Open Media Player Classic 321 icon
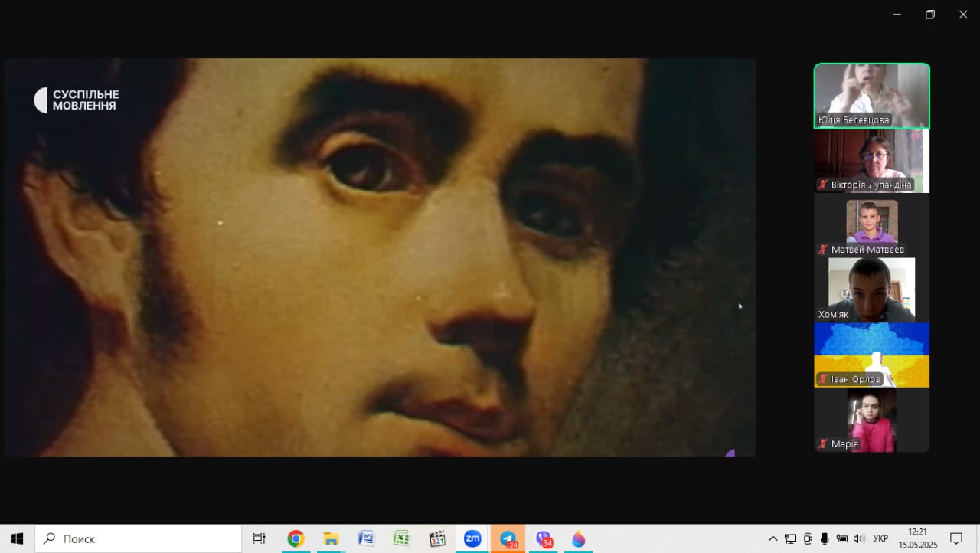Viewport: 980px width, 553px height. tap(437, 538)
